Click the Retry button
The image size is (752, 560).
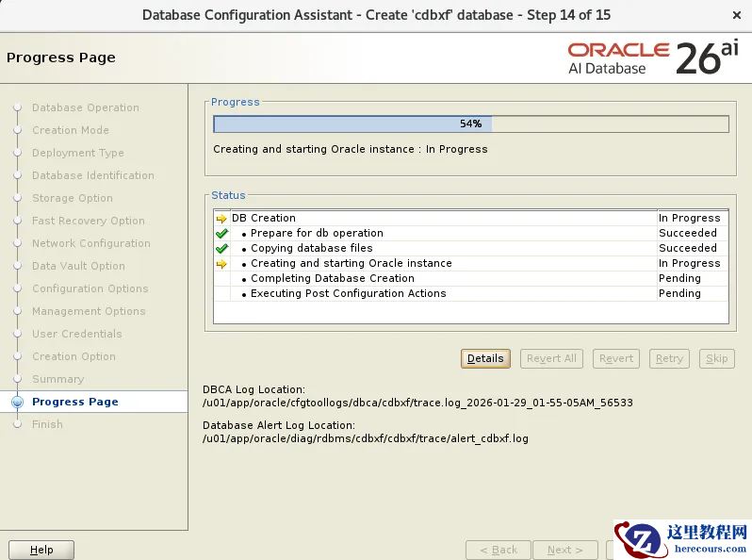(x=669, y=358)
